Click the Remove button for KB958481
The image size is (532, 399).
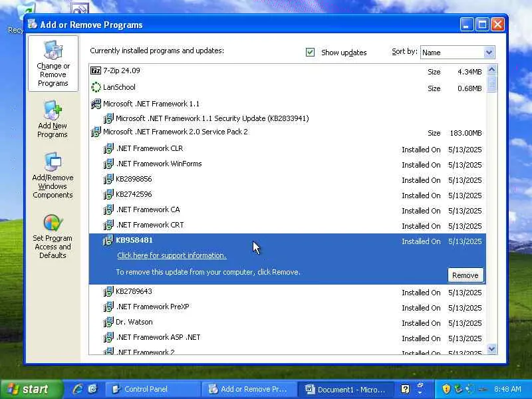coord(465,275)
